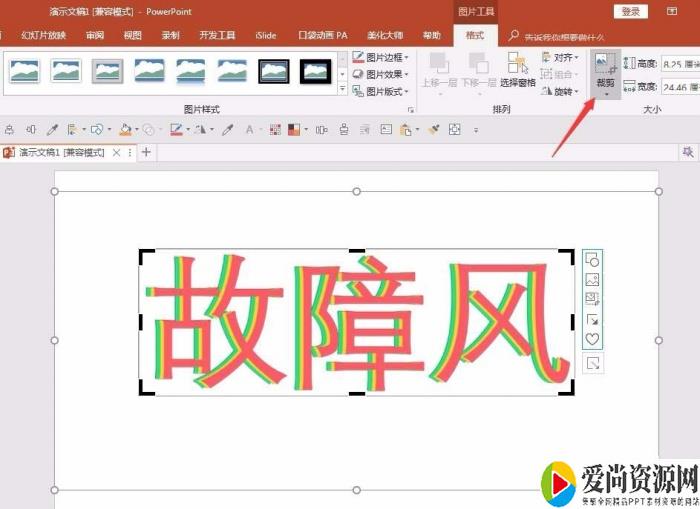Screen dimensions: 700x509
Task: Click the heart icon in floating toolbar
Action: pos(592,340)
